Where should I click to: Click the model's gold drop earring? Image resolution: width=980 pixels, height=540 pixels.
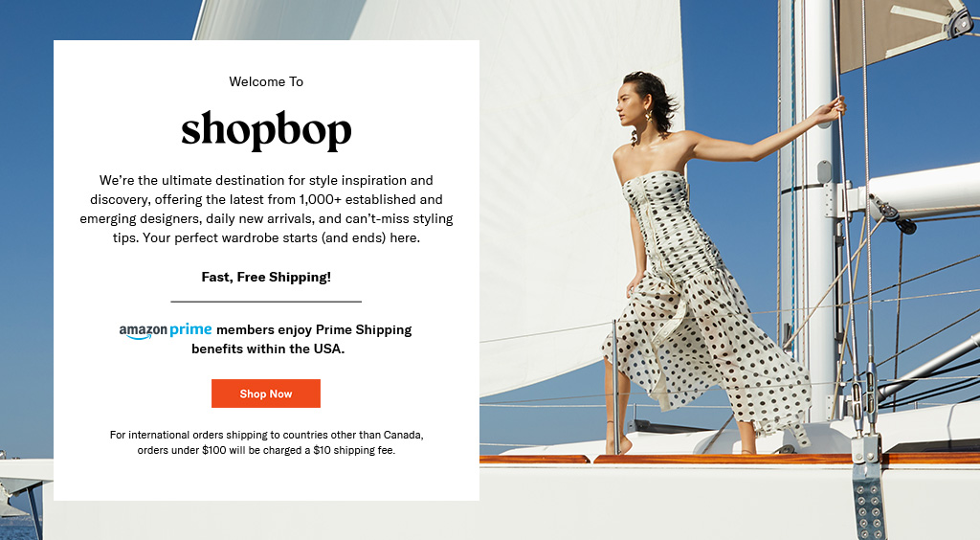click(648, 117)
